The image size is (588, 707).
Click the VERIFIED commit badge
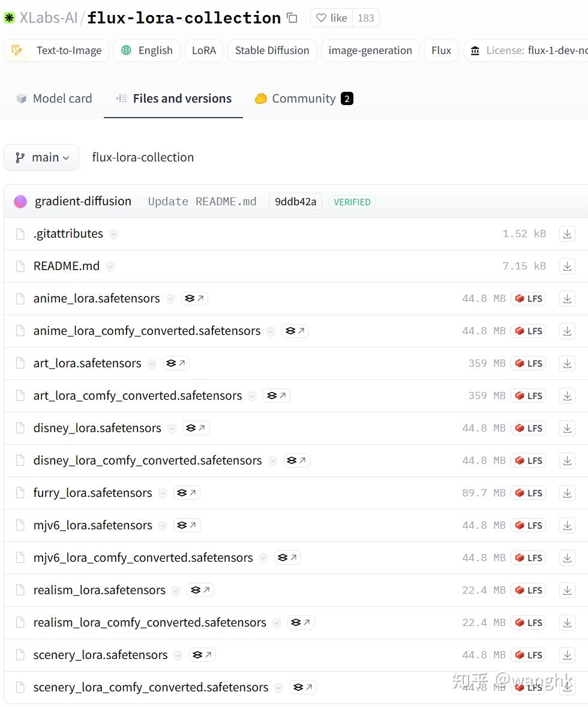tap(352, 202)
